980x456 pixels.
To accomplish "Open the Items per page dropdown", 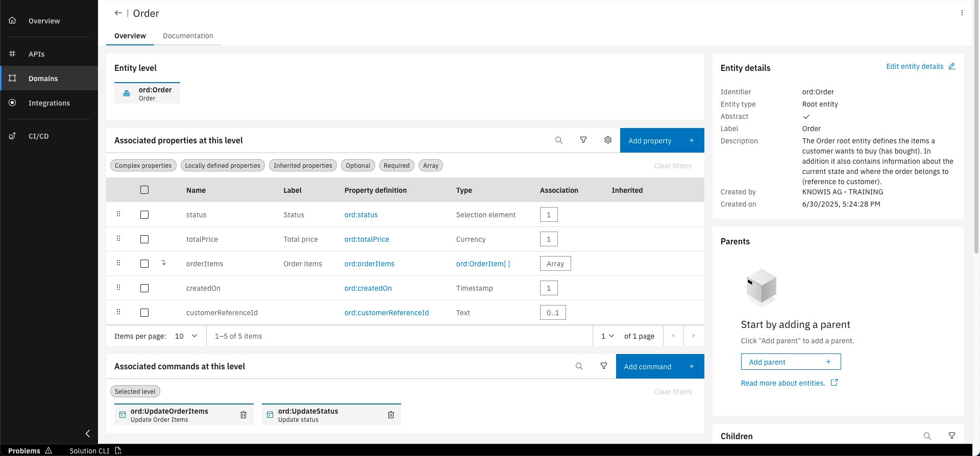I will [186, 336].
